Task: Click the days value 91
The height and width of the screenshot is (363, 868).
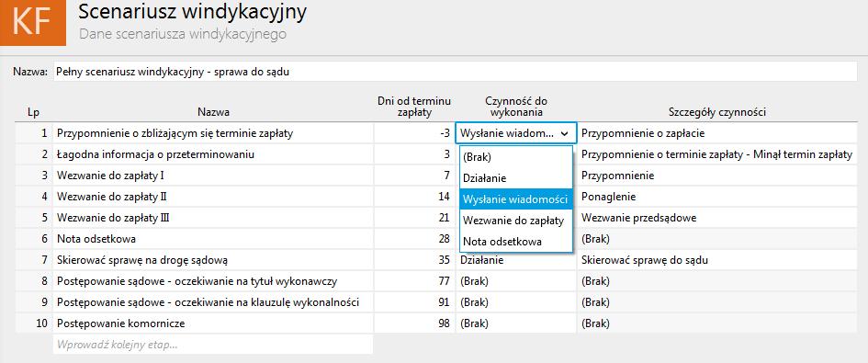Action: (414, 302)
